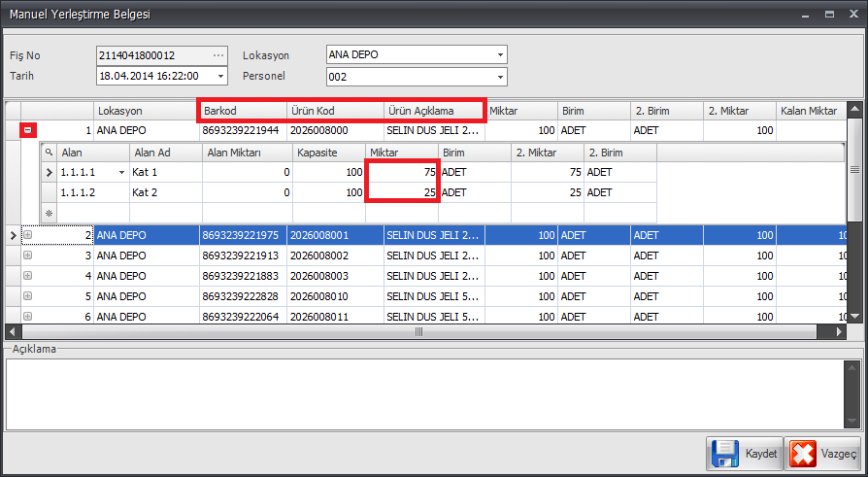
Task: Open the Personel 002 dropdown
Action: coord(500,77)
